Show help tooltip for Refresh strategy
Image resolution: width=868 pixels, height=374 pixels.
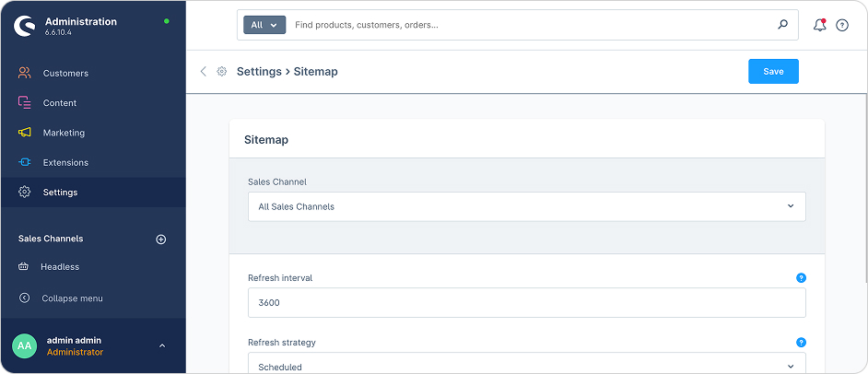pyautogui.click(x=801, y=343)
